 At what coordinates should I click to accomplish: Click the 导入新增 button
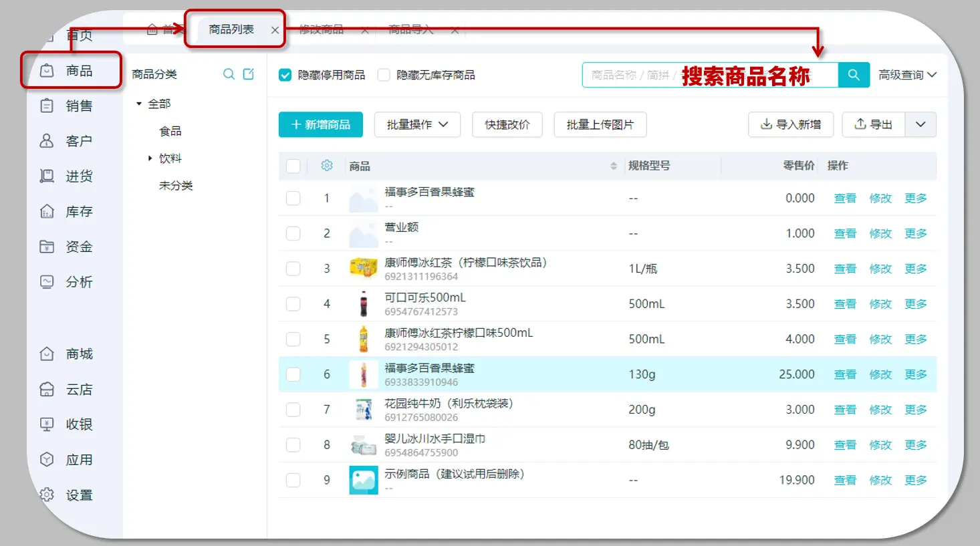[x=791, y=124]
